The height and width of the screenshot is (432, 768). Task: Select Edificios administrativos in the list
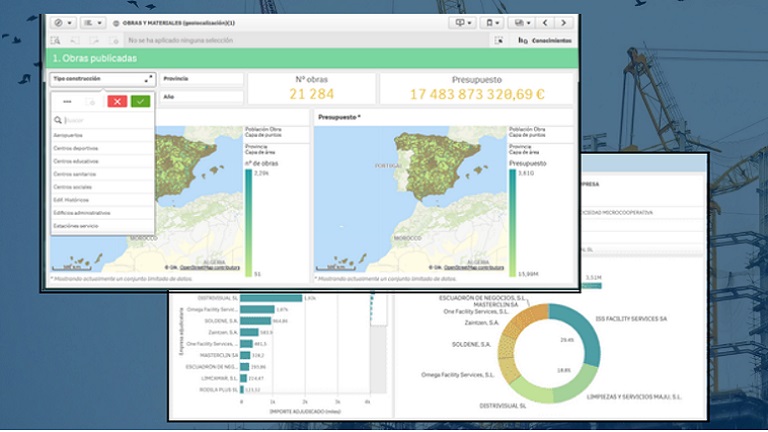tap(82, 213)
